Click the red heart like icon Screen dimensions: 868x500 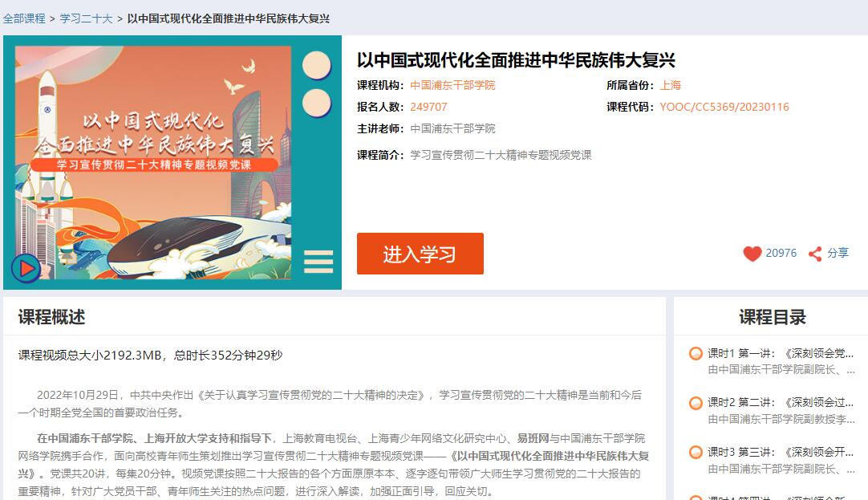tap(752, 254)
